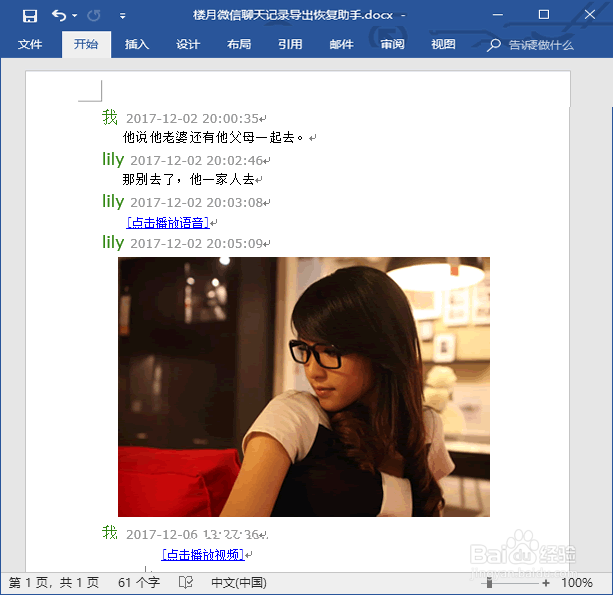This screenshot has height=595, width=613.
Task: Click the Redo icon
Action: [x=93, y=16]
